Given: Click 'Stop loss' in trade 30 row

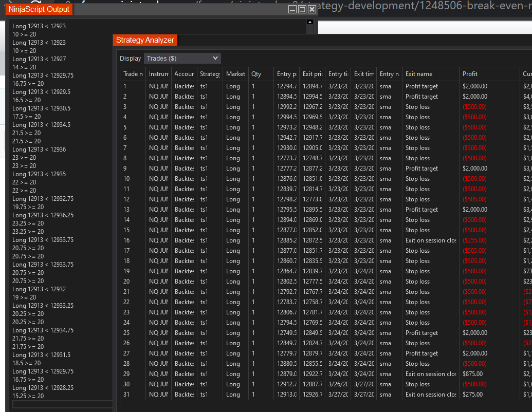Looking at the screenshot, I should click(x=417, y=384).
